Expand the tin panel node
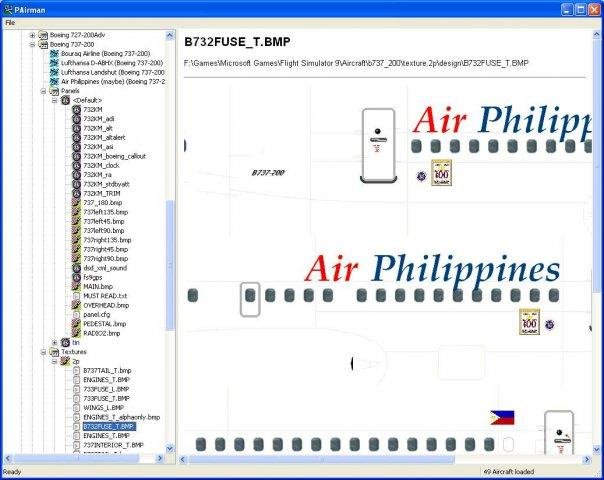The width and height of the screenshot is (604, 480). point(54,342)
